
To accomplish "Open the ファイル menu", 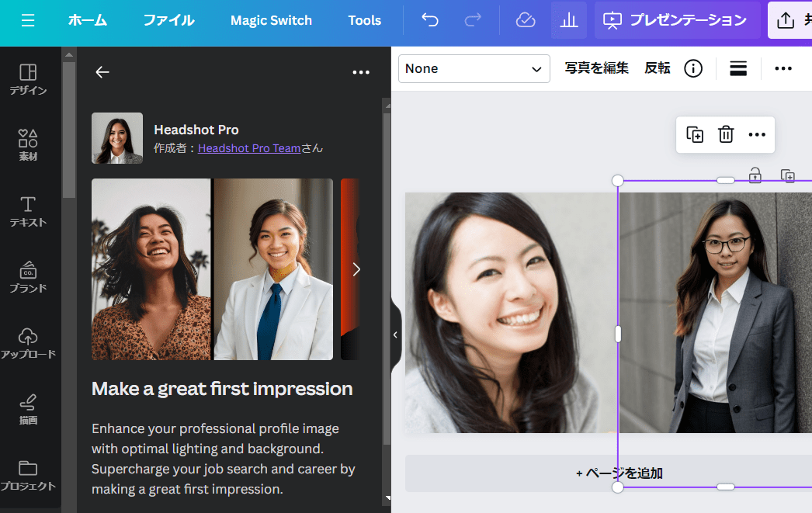I will [168, 20].
